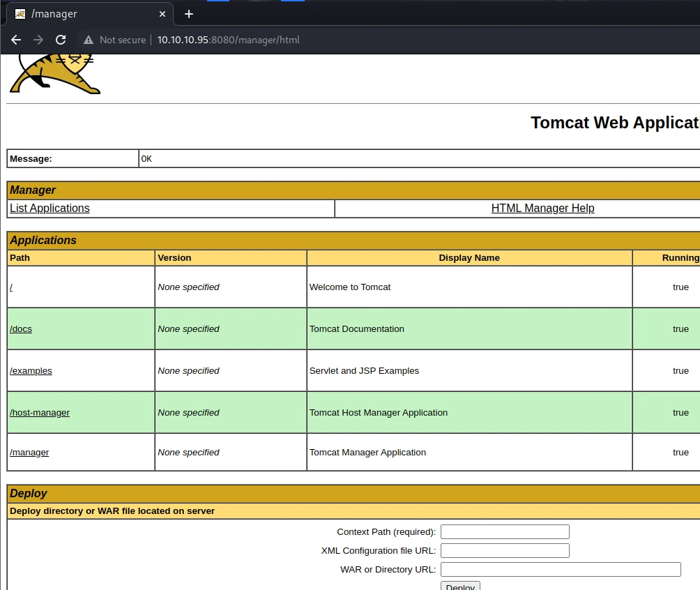Click the browser forward arrow

click(38, 40)
